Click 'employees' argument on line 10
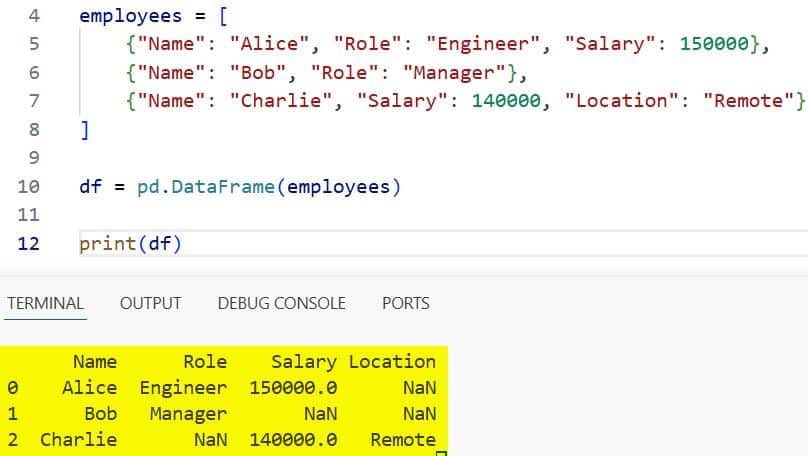This screenshot has height=456, width=808. (339, 187)
